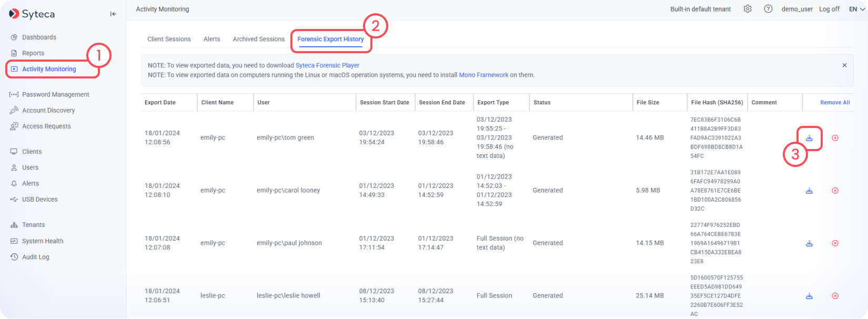Dismiss the NOTE banner with the X
Image resolution: width=868 pixels, height=319 pixels.
844,65
